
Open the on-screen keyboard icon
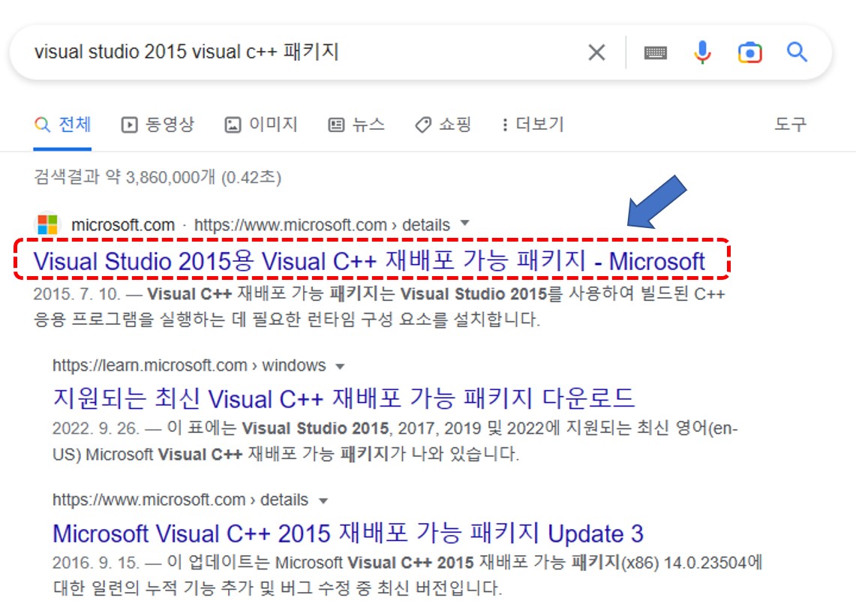(655, 52)
